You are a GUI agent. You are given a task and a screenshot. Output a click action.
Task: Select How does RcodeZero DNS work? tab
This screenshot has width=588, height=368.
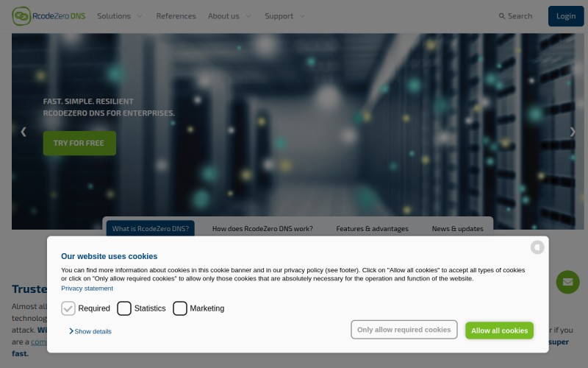click(262, 229)
